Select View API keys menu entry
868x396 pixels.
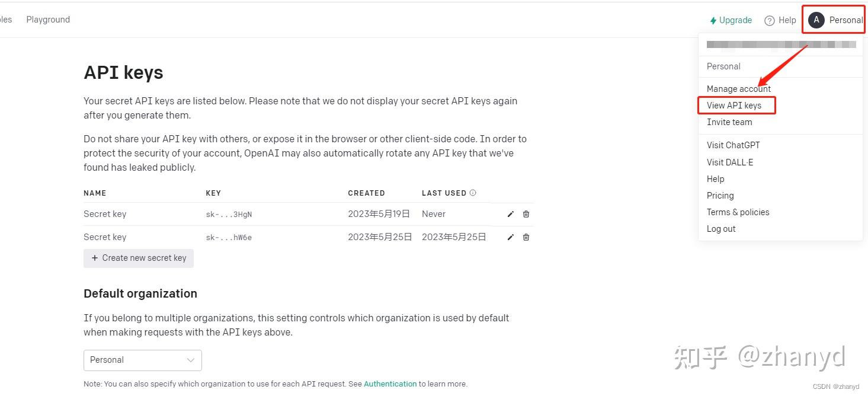point(734,106)
